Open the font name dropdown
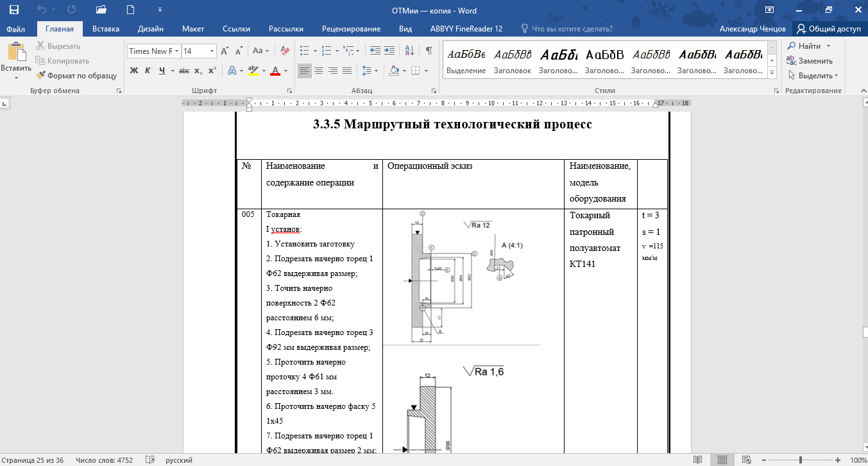The image size is (868, 466). click(x=176, y=51)
